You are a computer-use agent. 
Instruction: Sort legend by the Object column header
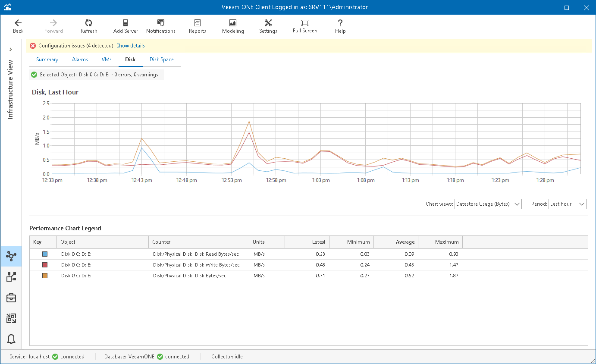102,242
